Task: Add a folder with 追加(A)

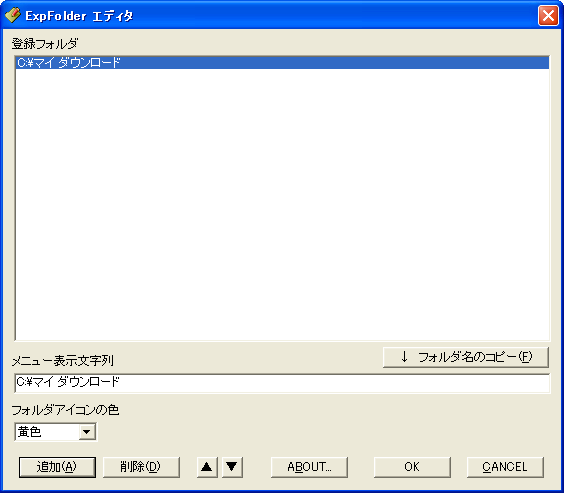Action: pyautogui.click(x=57, y=467)
